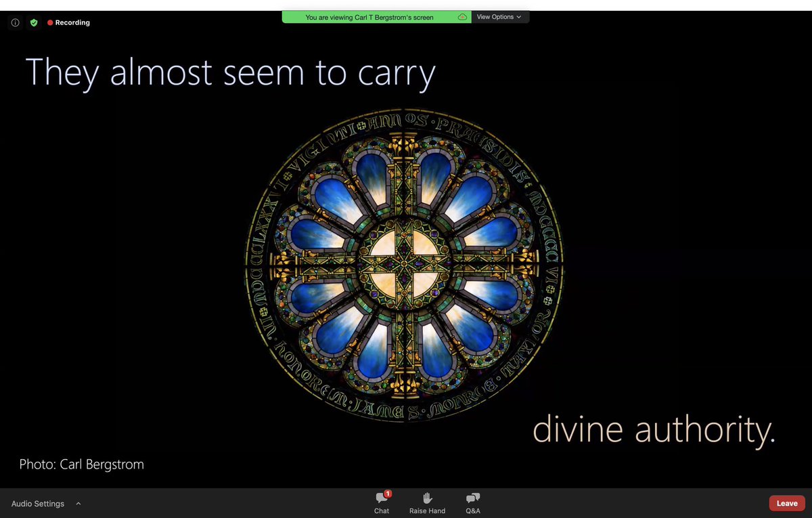Open the View Options dropdown
The width and height of the screenshot is (812, 518).
coord(500,17)
